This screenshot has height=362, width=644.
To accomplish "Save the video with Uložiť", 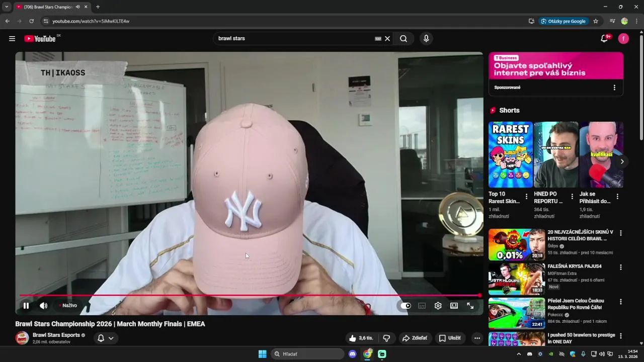I will click(450, 338).
